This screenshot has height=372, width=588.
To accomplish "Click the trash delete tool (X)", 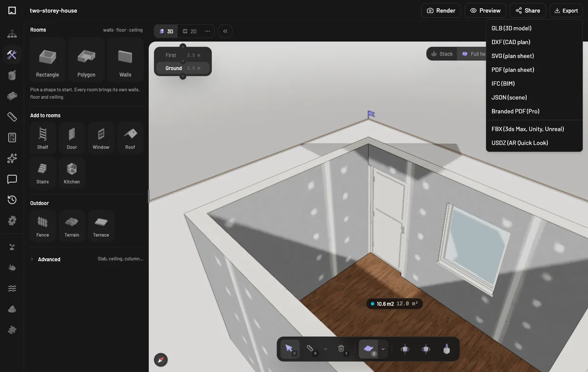I will point(342,349).
